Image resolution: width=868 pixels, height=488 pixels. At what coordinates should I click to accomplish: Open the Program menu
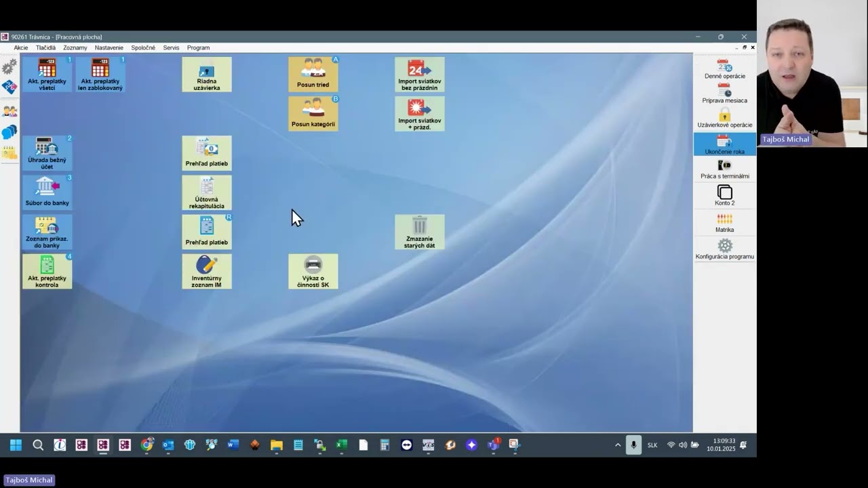[198, 48]
